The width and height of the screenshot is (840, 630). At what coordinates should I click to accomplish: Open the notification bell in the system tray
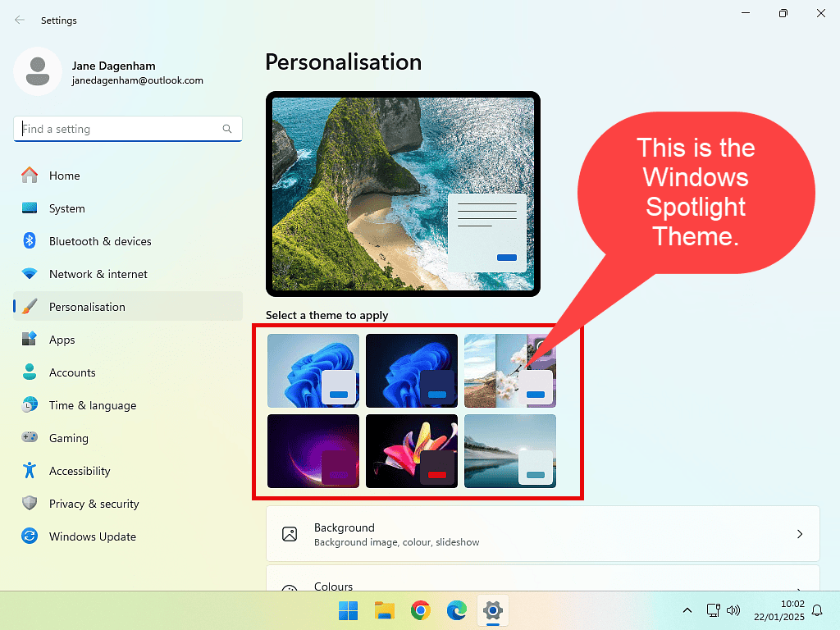tap(817, 610)
